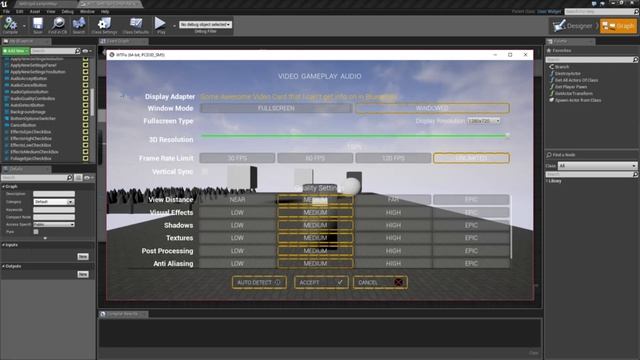
Task: Toggle visibility box for AutoDetectButton variable
Action: (x=85, y=105)
